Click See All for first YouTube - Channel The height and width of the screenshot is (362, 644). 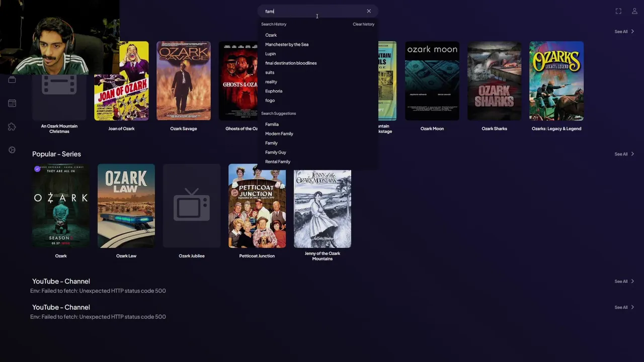coord(624,282)
